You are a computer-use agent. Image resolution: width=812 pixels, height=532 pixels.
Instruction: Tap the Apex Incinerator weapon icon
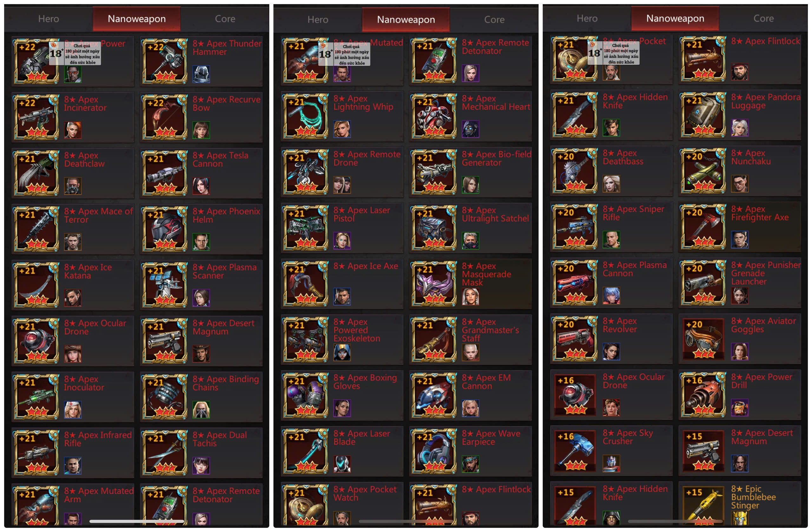pos(36,117)
